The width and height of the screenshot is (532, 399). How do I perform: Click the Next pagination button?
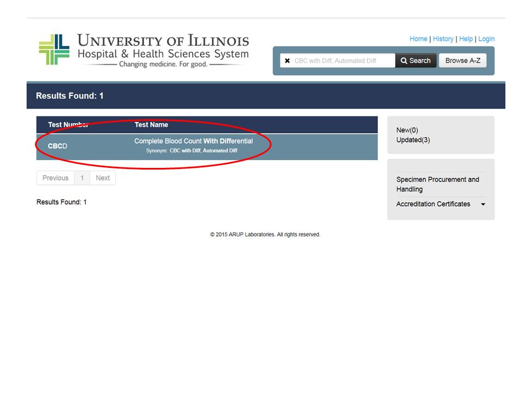click(x=103, y=178)
